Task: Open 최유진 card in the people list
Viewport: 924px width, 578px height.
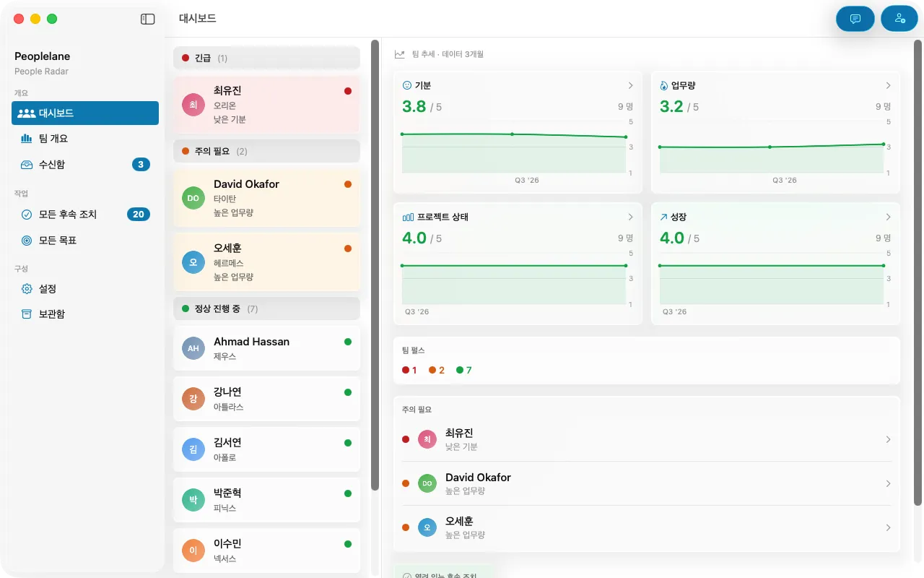Action: pyautogui.click(x=266, y=105)
